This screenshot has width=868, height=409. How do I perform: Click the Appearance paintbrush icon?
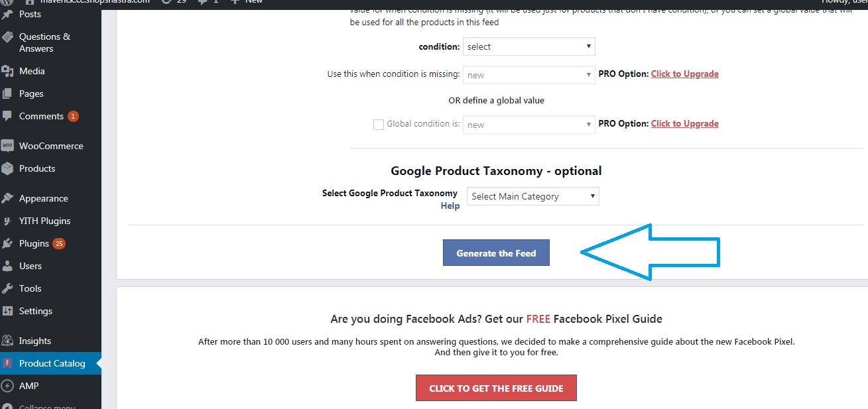(7, 198)
